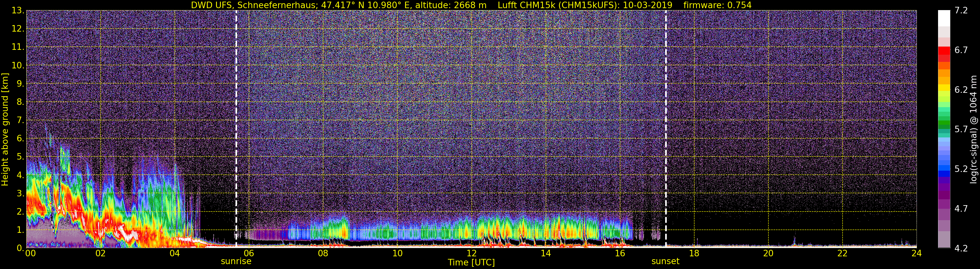Click the time axis tick label 04

[x=175, y=253]
